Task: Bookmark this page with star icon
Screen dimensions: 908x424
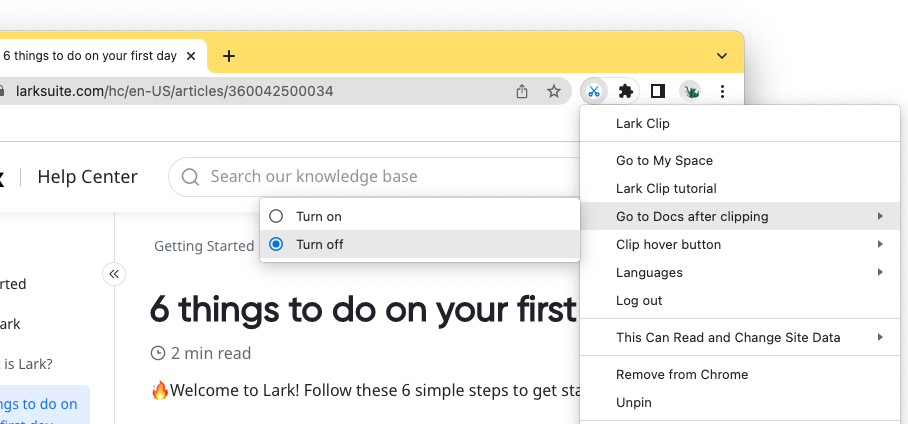Action: pos(553,91)
